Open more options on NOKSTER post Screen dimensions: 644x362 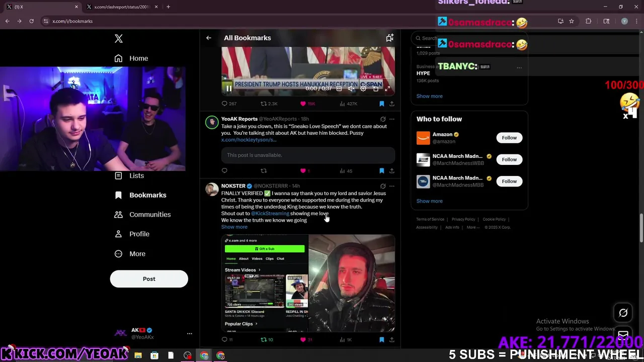coord(392,186)
